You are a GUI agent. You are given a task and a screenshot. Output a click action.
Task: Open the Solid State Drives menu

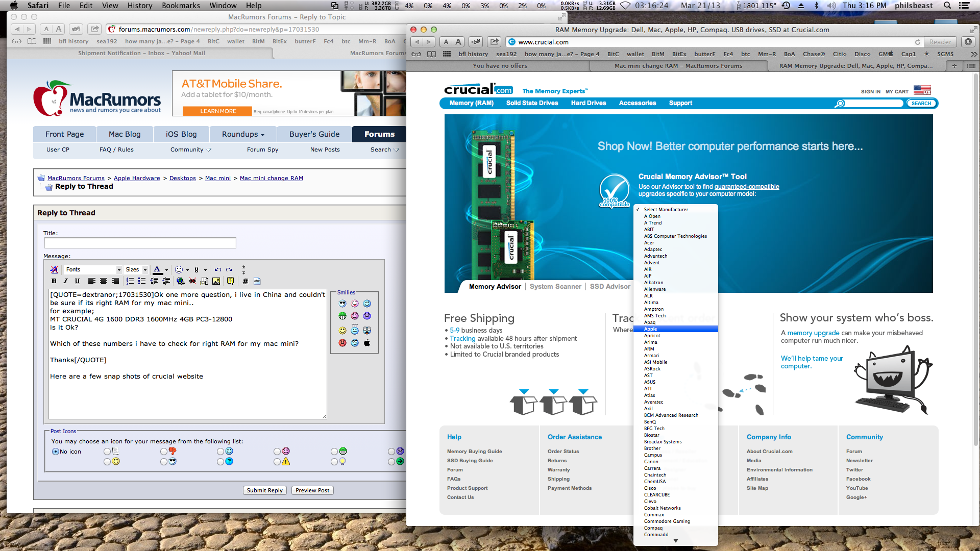pyautogui.click(x=532, y=103)
